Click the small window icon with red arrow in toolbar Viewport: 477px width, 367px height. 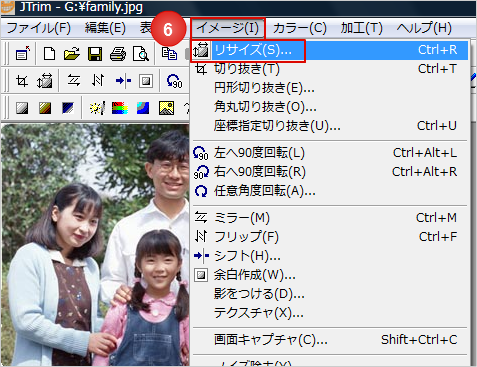coord(23,53)
